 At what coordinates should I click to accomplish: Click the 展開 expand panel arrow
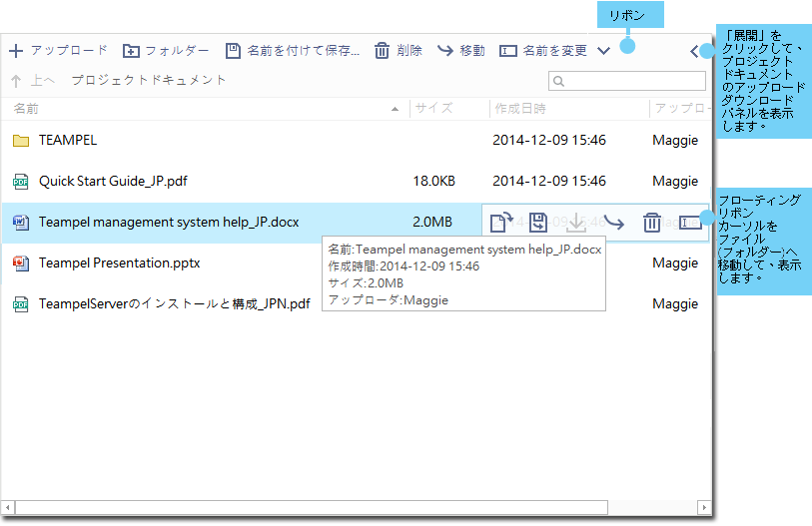[694, 51]
